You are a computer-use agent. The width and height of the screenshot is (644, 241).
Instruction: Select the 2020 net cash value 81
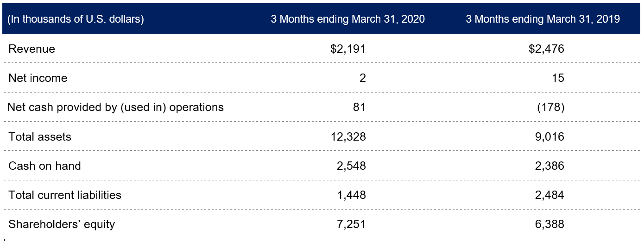tap(359, 107)
